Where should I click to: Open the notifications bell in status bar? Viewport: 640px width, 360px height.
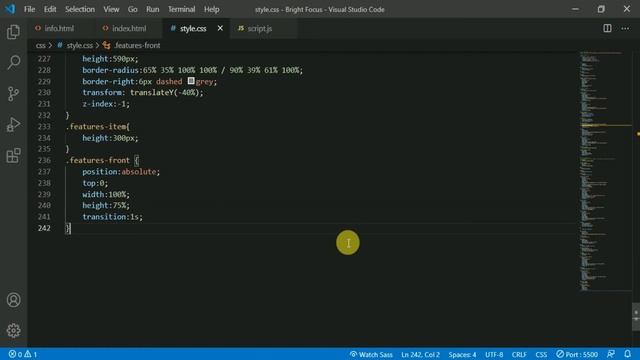(x=627, y=354)
